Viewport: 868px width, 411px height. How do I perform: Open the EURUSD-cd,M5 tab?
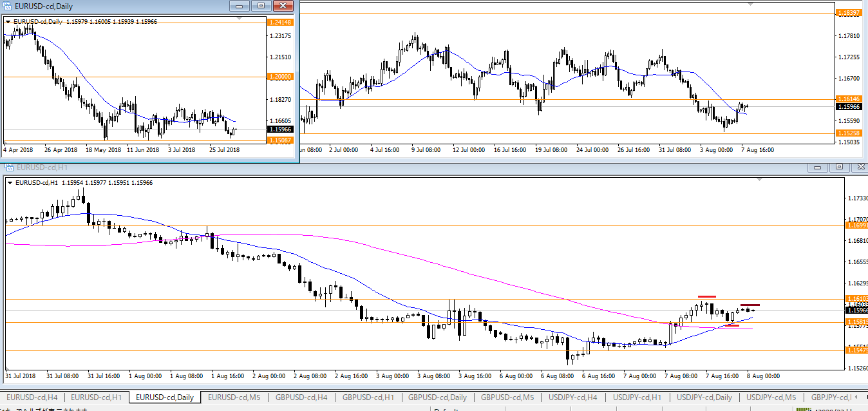[x=234, y=397]
